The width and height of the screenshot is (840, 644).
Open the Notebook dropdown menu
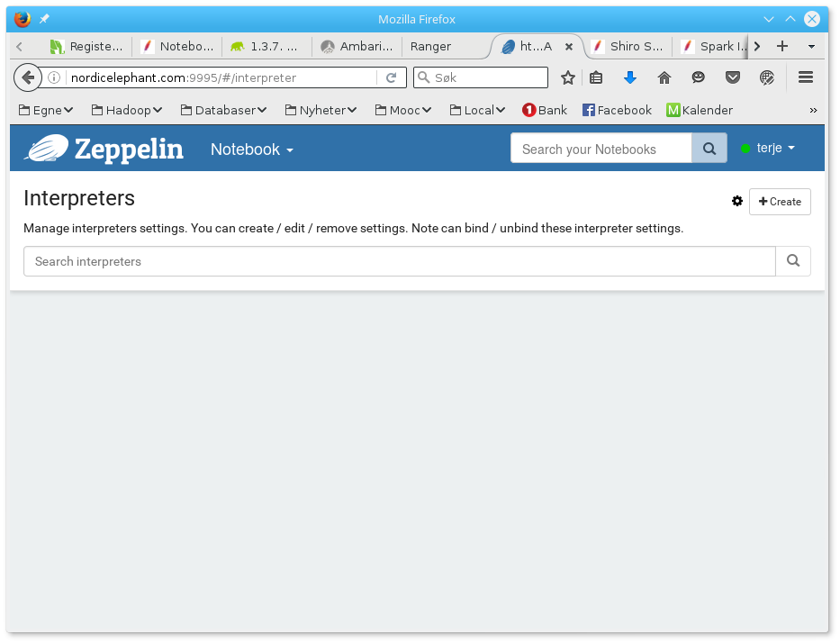[252, 150]
